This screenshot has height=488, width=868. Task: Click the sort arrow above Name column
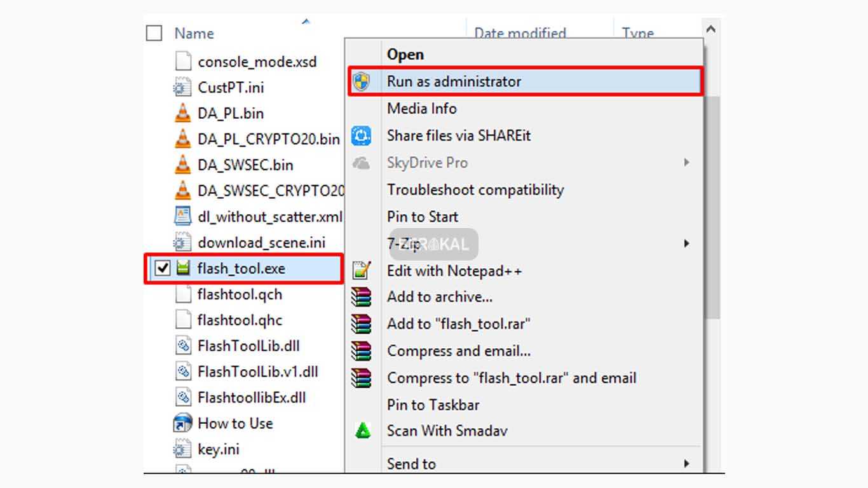(306, 22)
